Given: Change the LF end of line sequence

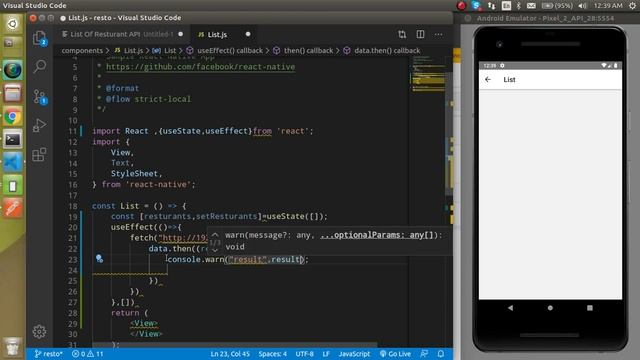Looking at the screenshot, I should (326, 354).
